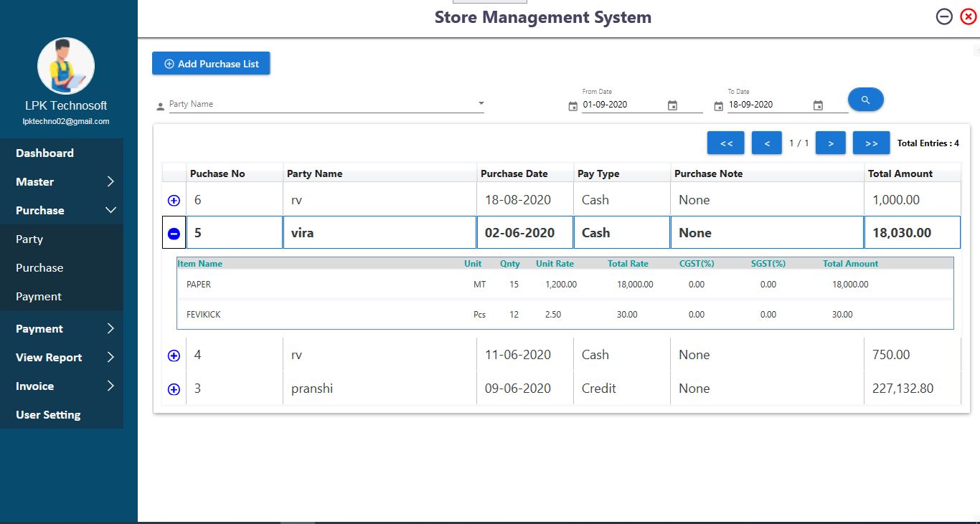The height and width of the screenshot is (524, 980).
Task: Go to the first page of entries
Action: pyautogui.click(x=725, y=143)
